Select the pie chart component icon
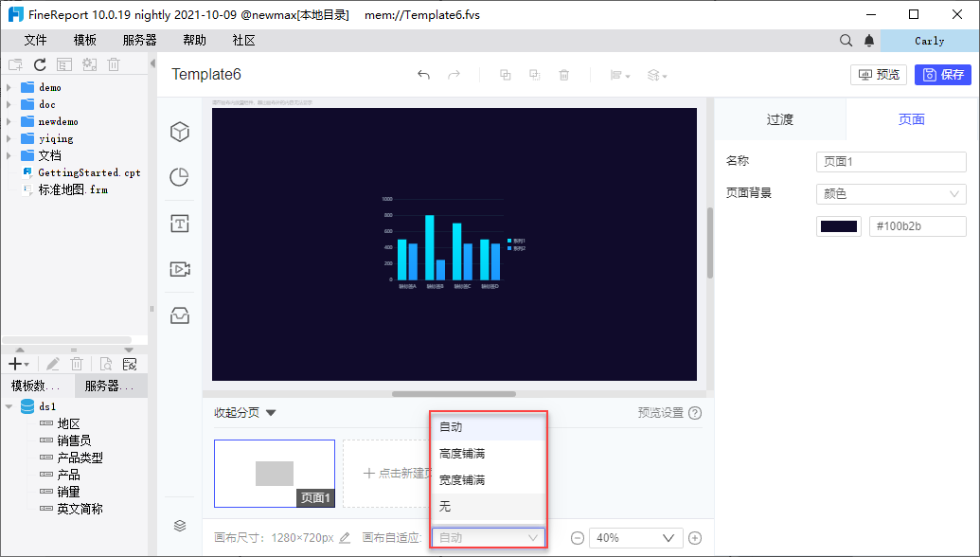This screenshot has height=557, width=980. [x=180, y=177]
